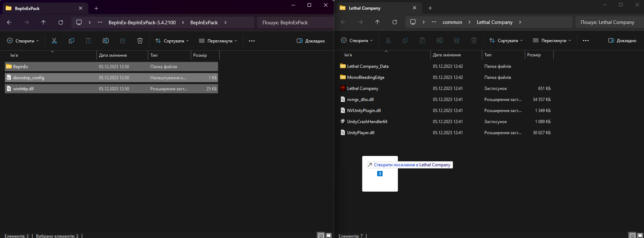Select UnityCrashHandler64 file
Screen dimensions: 644x238
[445, 122]
